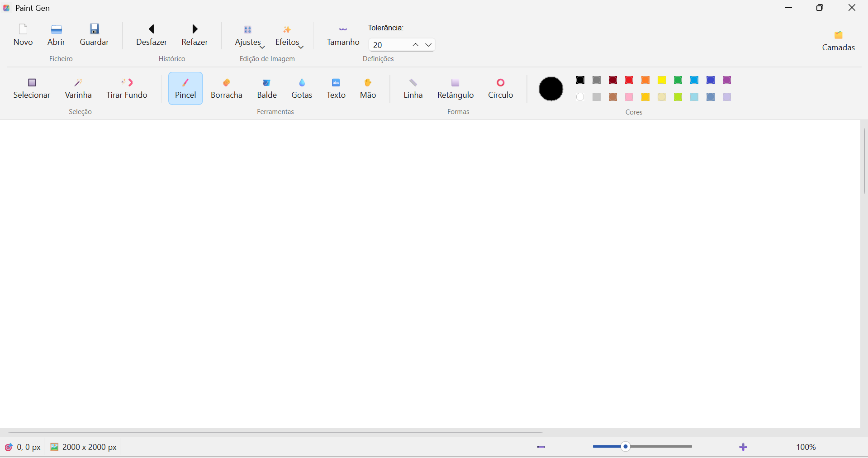The image size is (868, 458).
Task: Choose the Círculo shape tool
Action: (x=501, y=88)
